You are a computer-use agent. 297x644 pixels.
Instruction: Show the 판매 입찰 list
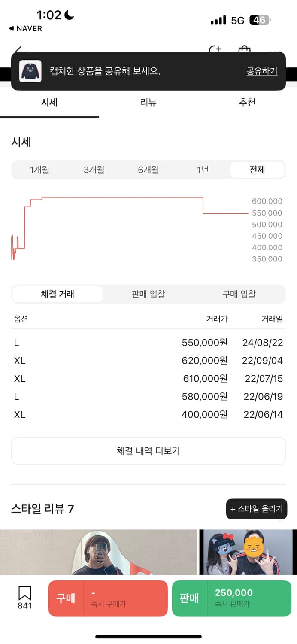point(148,294)
